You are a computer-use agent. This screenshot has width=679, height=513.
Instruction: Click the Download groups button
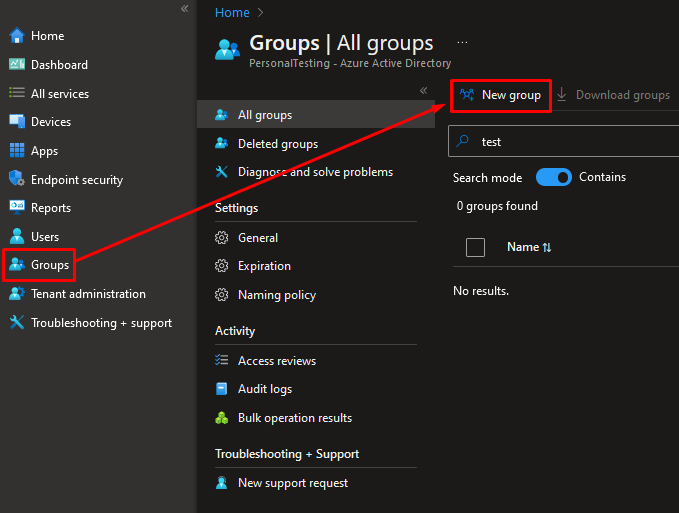coord(613,95)
